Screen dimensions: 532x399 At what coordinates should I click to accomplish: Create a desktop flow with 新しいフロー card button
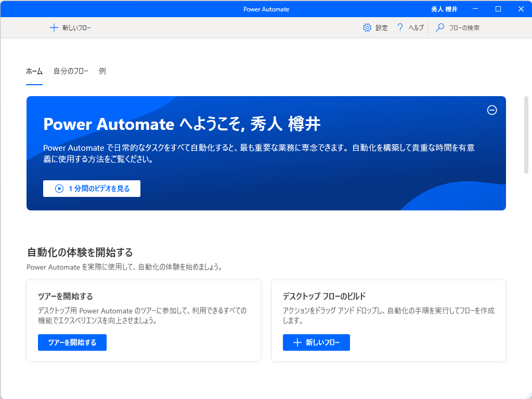coord(316,342)
